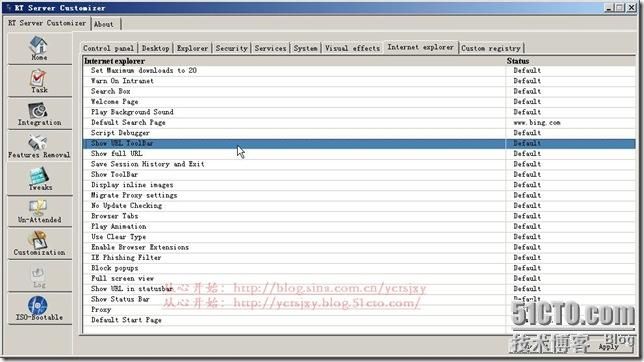Image resolution: width=644 pixels, height=362 pixels.
Task: Select the Show ToolBar row
Action: [359, 175]
